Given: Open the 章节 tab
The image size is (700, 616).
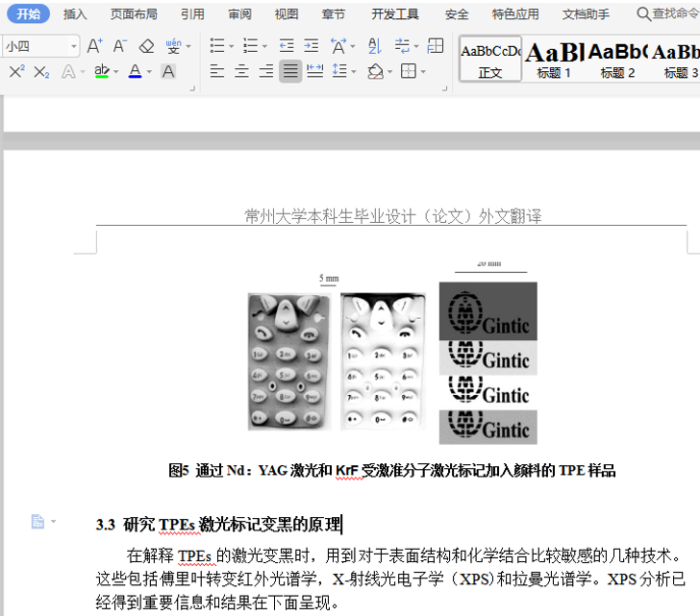Looking at the screenshot, I should [x=334, y=14].
